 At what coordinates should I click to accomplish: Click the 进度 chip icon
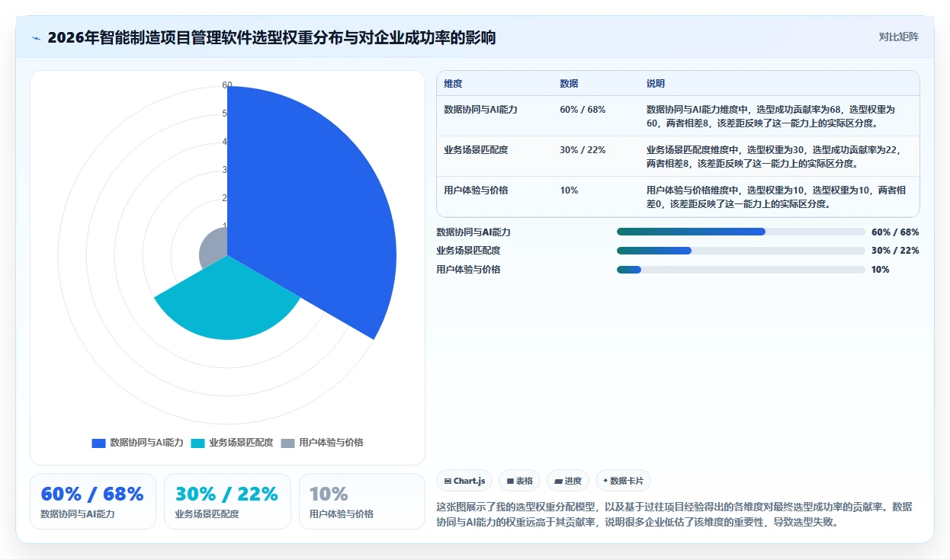pos(558,481)
